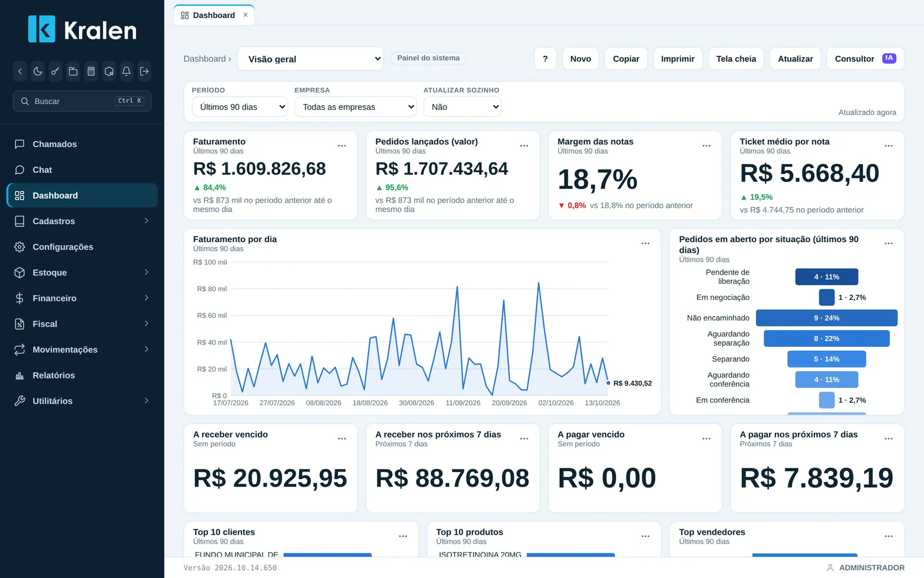
Task: Click the Atualizado agora status text
Action: (x=867, y=112)
